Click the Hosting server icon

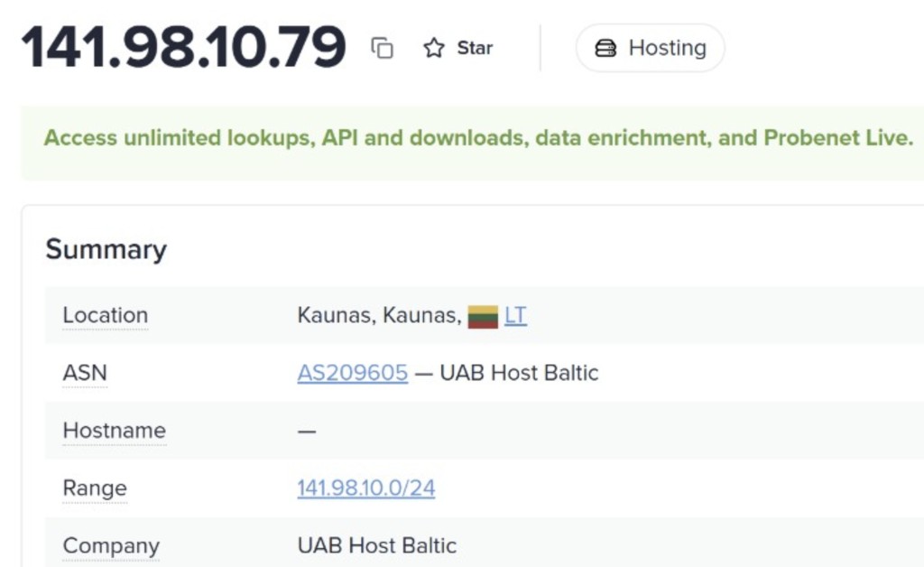click(605, 48)
